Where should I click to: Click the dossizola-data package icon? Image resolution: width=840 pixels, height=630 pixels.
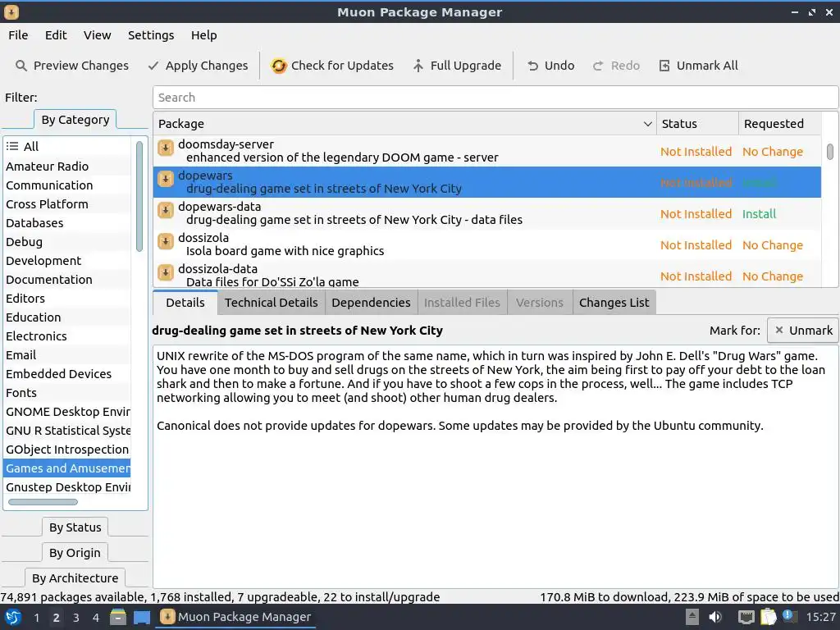(166, 272)
